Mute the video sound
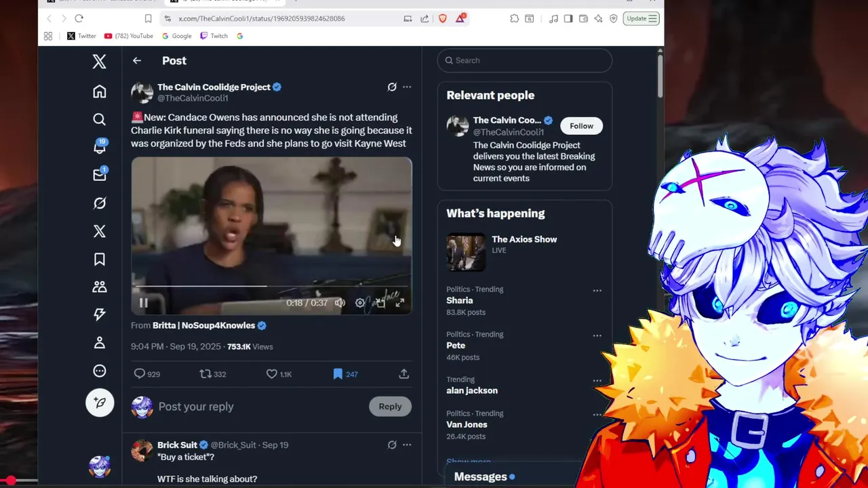868x488 pixels. tap(340, 303)
